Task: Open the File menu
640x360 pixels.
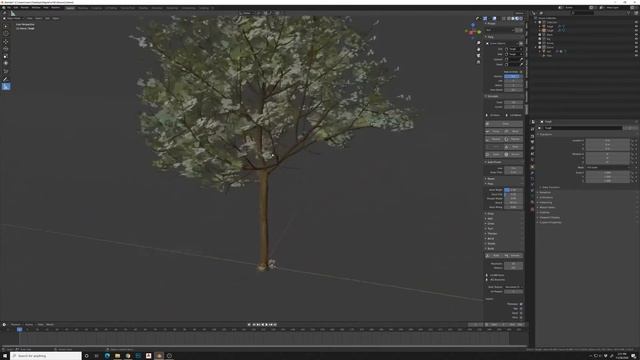Action: coord(9,7)
